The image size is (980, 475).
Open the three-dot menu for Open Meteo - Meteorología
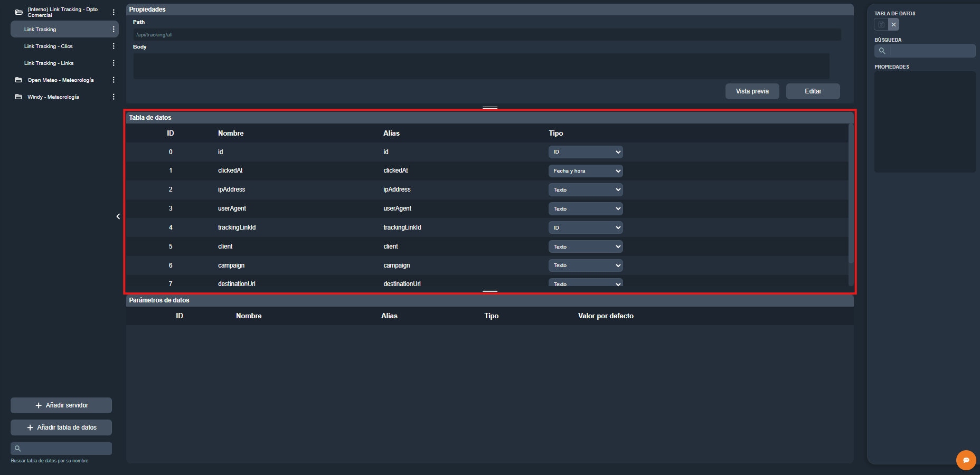(x=114, y=80)
